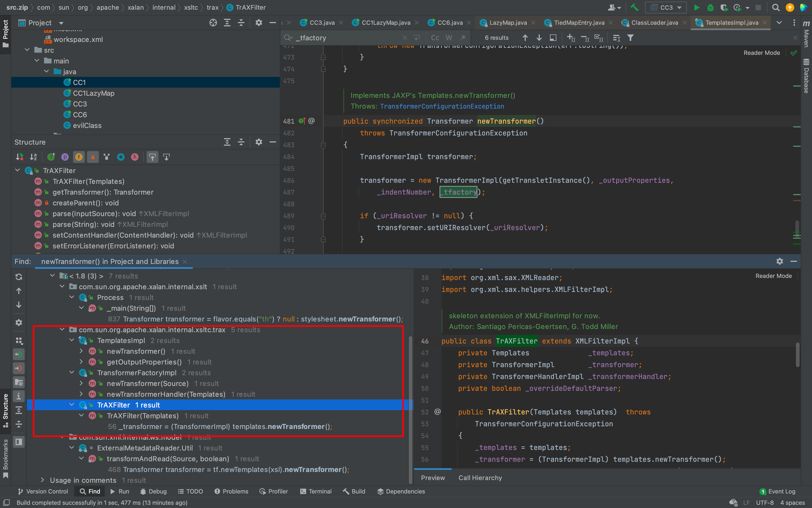Screen dimensions: 812x508
Task: Clear the _tfactory search text
Action: coord(405,38)
